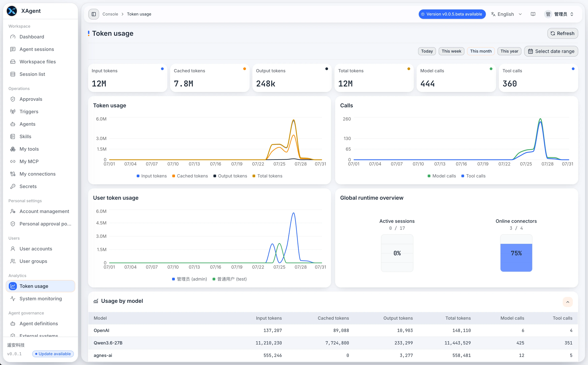Click the User groups people icon
The width and height of the screenshot is (588, 365).
click(13, 261)
